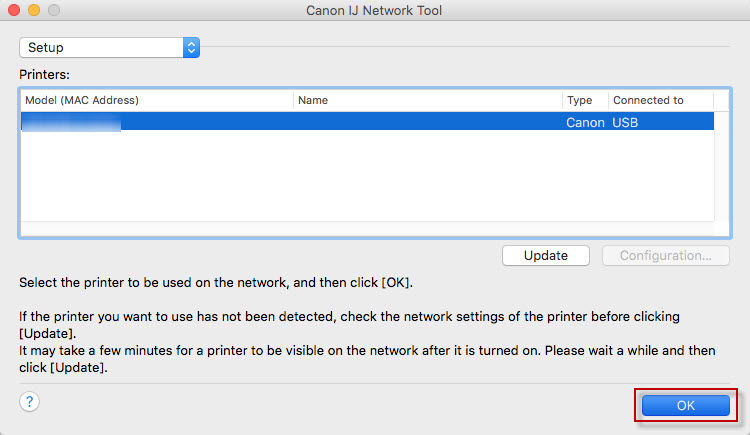Confirm with the OK button

(x=685, y=405)
